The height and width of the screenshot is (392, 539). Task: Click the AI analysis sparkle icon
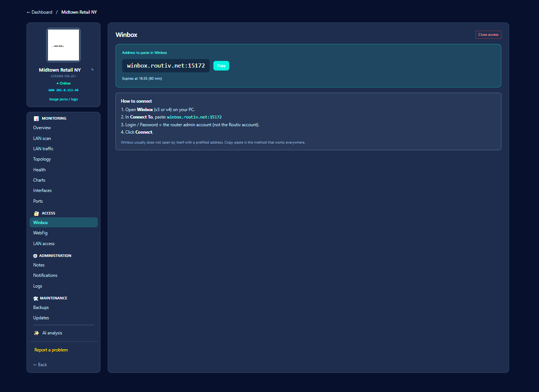36,333
